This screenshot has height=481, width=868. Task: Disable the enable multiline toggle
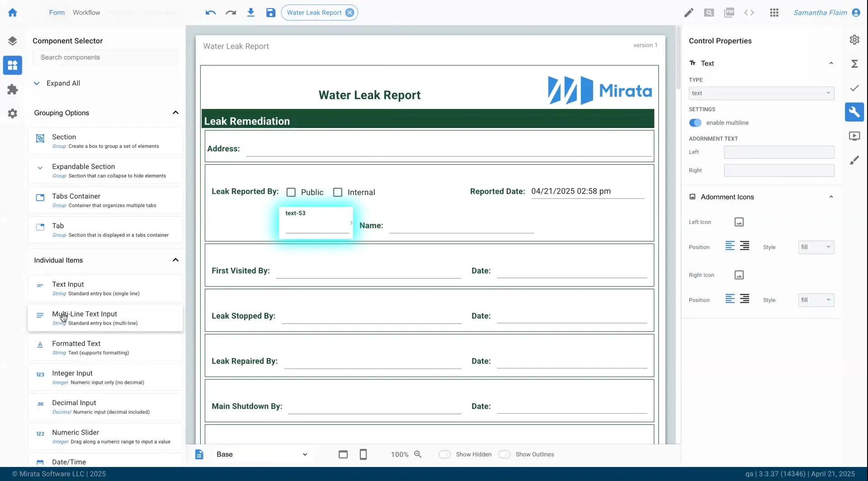pyautogui.click(x=695, y=123)
